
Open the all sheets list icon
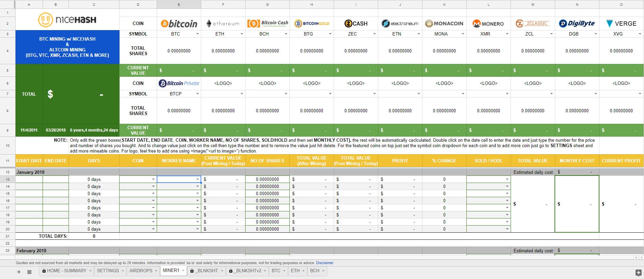click(29, 272)
